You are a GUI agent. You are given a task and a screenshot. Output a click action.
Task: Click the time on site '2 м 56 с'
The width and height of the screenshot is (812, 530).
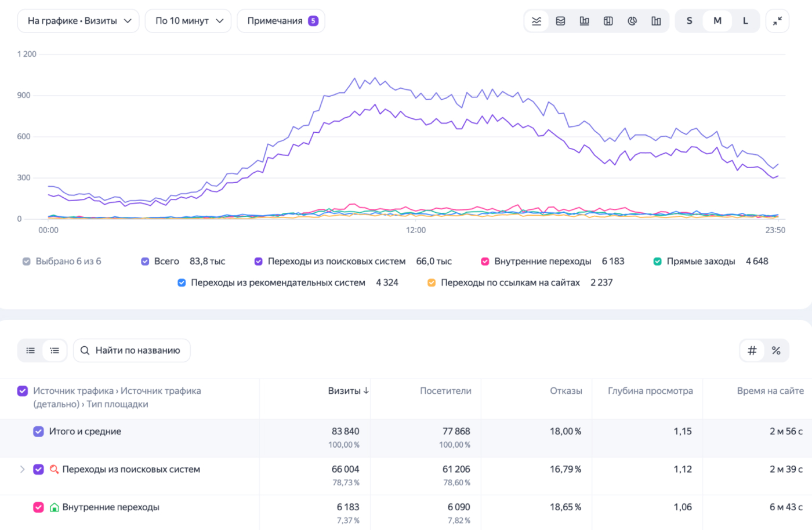pyautogui.click(x=786, y=431)
